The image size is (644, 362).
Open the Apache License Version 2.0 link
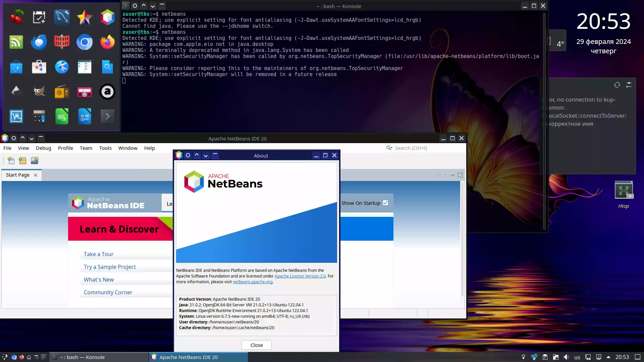pyautogui.click(x=300, y=276)
